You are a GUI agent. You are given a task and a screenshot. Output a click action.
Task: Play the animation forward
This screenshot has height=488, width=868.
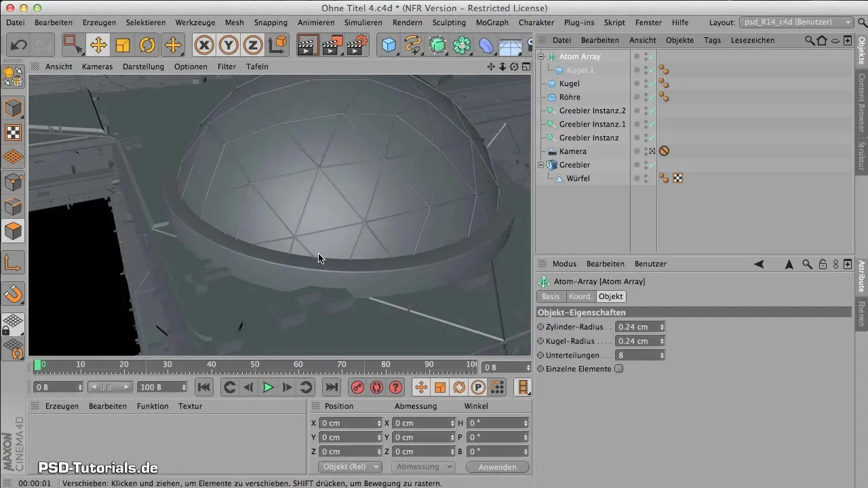pyautogui.click(x=268, y=387)
